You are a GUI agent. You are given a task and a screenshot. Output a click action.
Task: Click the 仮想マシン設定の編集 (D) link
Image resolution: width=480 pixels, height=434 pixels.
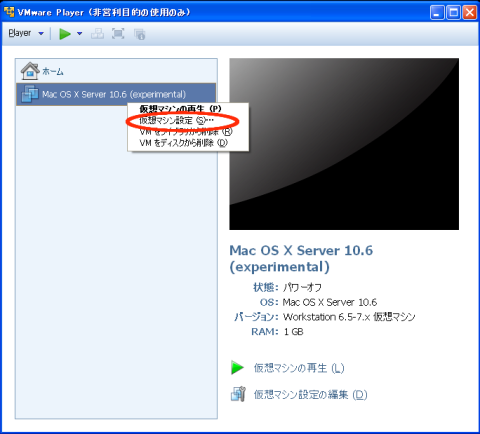click(x=310, y=395)
